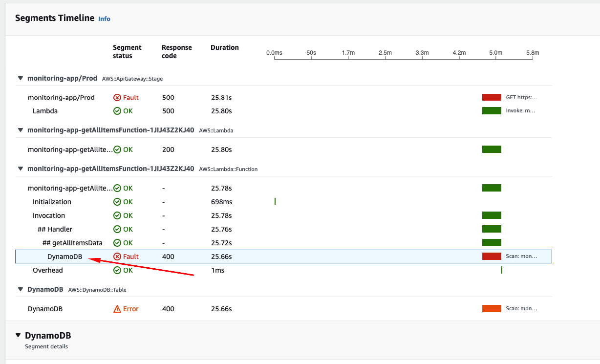Collapse the AWS::Lambda getAllItemsFunction group
The height and width of the screenshot is (364, 600).
pos(20,130)
